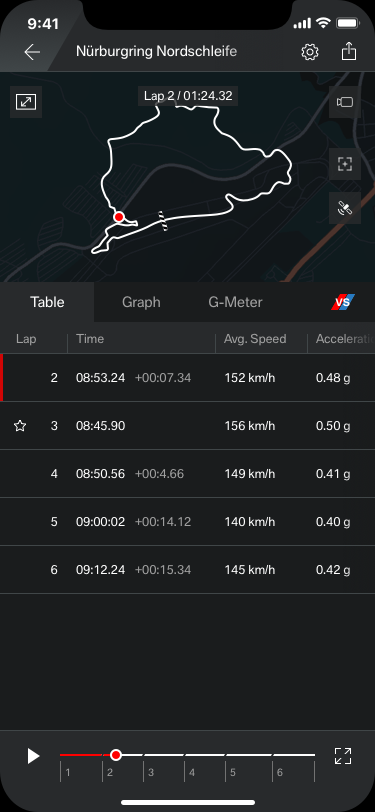Switch to the G-Meter tab
Viewport: 375px width, 812px height.
[x=235, y=302]
